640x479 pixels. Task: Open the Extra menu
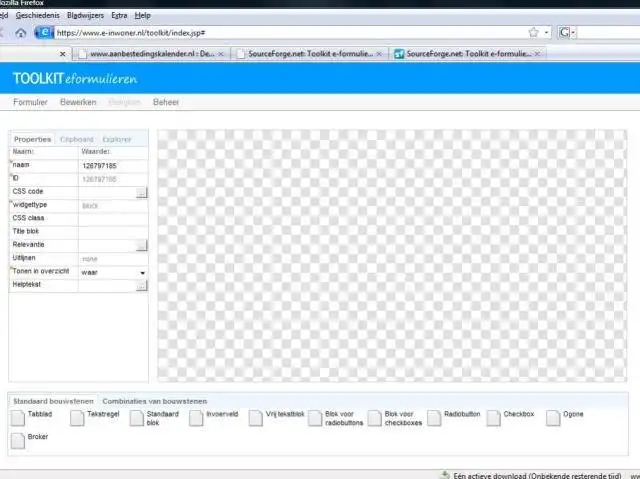tap(119, 16)
